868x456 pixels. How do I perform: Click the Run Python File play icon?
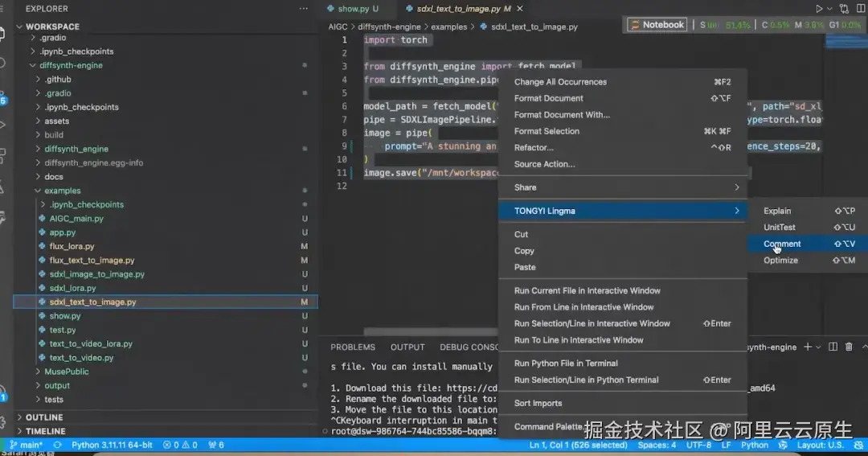tap(819, 9)
